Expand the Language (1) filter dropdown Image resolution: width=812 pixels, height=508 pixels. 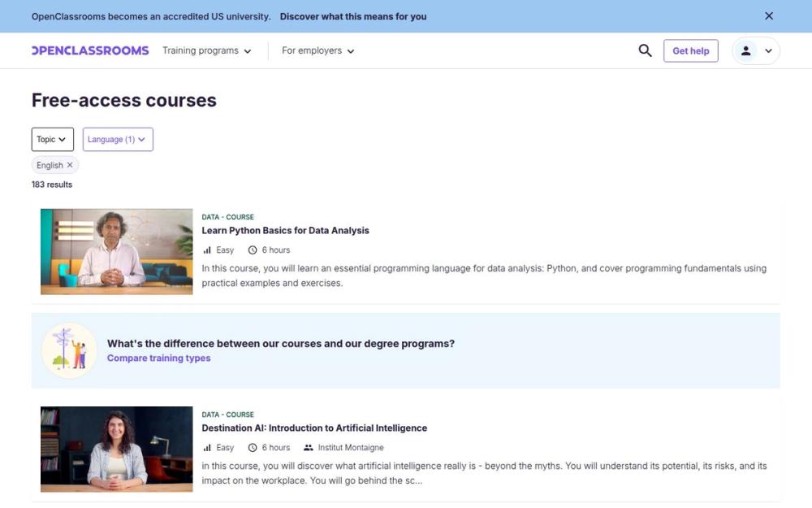coord(117,139)
